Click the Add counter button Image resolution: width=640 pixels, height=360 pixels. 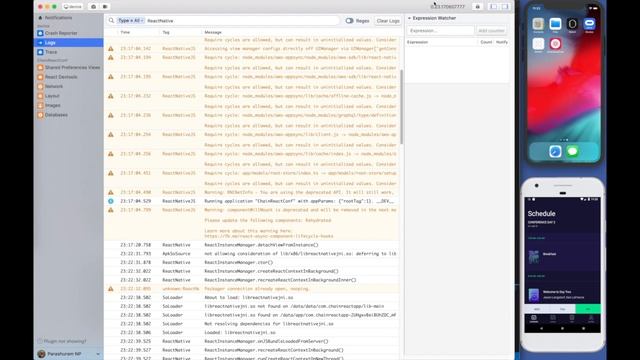click(x=491, y=31)
